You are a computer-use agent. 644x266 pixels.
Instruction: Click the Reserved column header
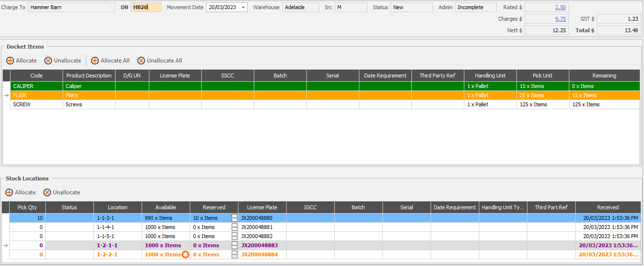[214, 207]
